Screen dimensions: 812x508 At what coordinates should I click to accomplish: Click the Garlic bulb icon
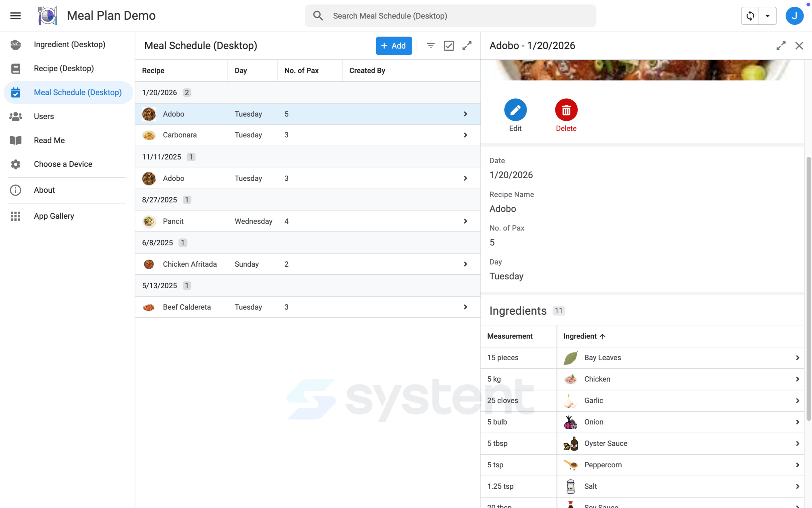tap(570, 400)
